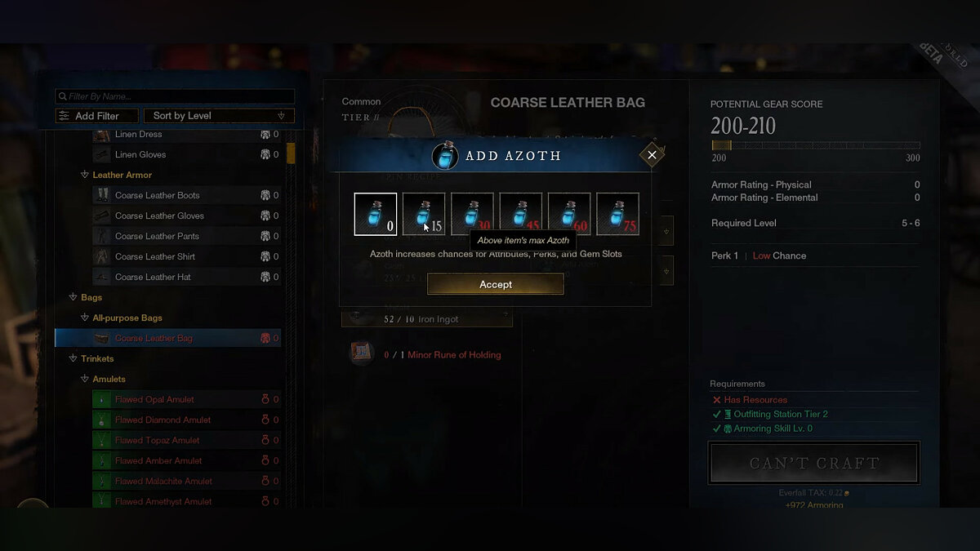The width and height of the screenshot is (980, 551).
Task: Open the Add Filter options
Action: pos(96,116)
